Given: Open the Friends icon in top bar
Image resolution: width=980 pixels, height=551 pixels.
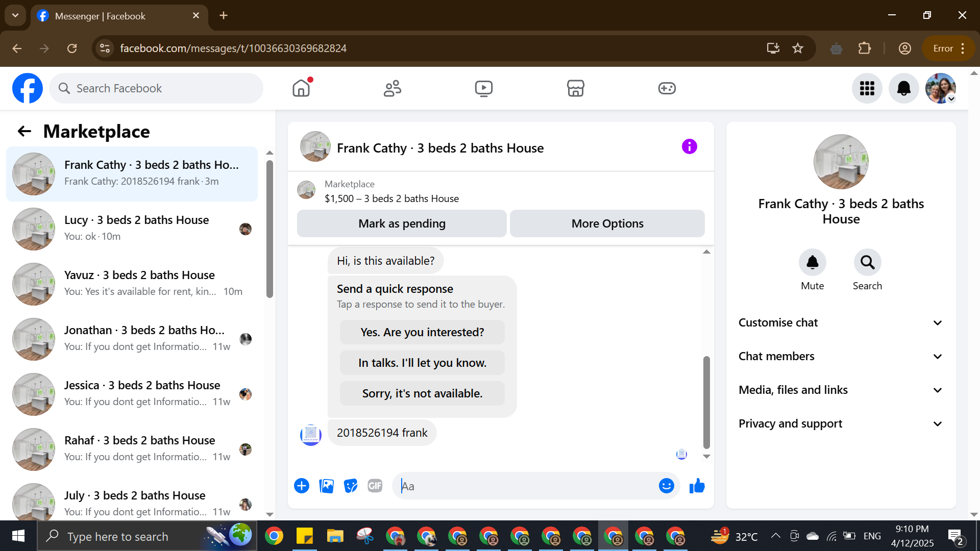Looking at the screenshot, I should pyautogui.click(x=393, y=88).
